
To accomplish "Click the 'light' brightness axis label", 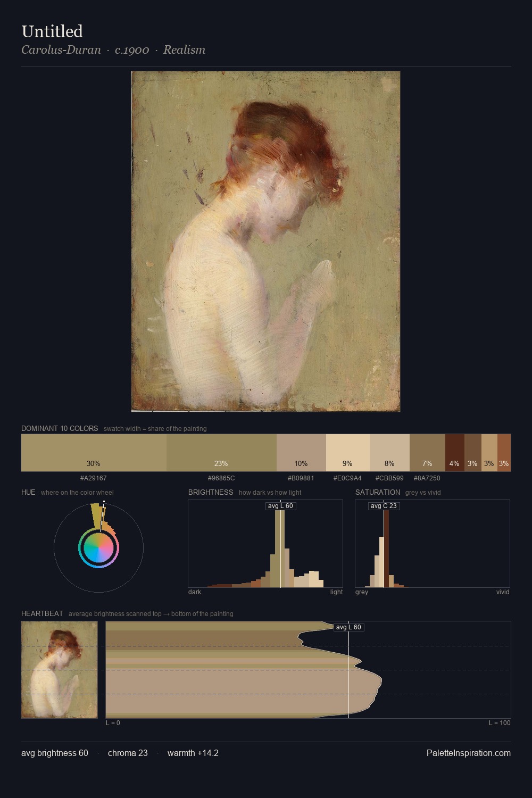I will [337, 592].
